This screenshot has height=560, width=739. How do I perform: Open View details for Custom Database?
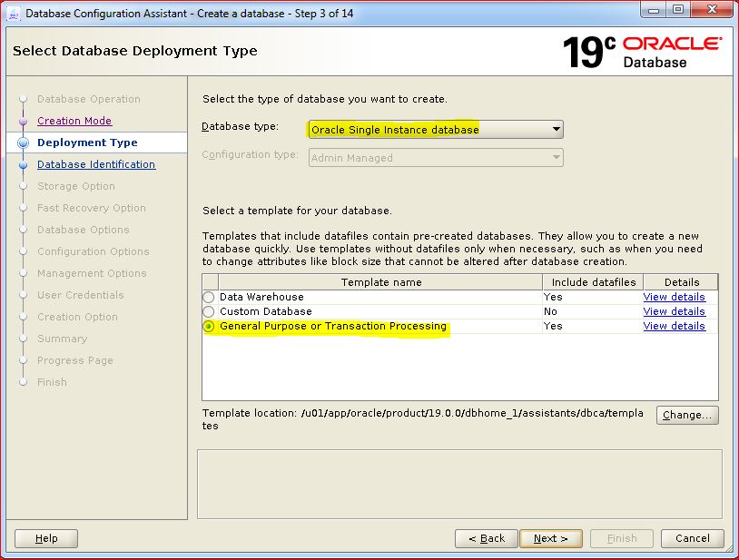(x=674, y=311)
